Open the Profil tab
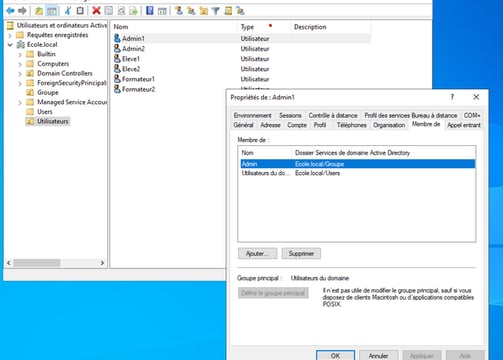503x360 pixels. point(320,125)
